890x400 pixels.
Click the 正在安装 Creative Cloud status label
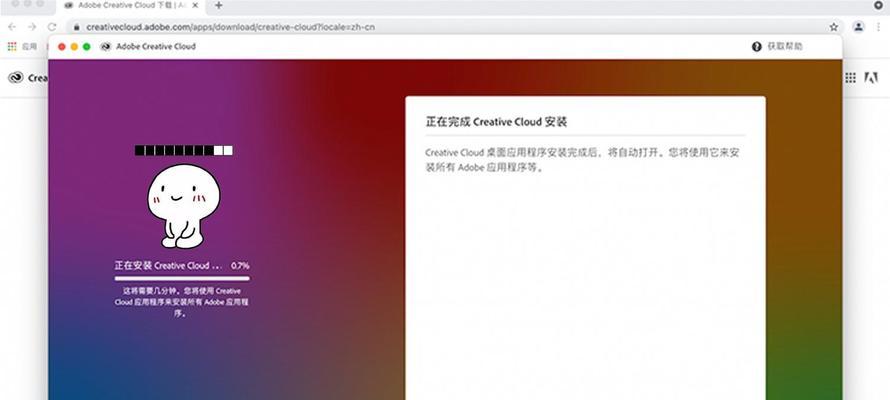pos(169,266)
